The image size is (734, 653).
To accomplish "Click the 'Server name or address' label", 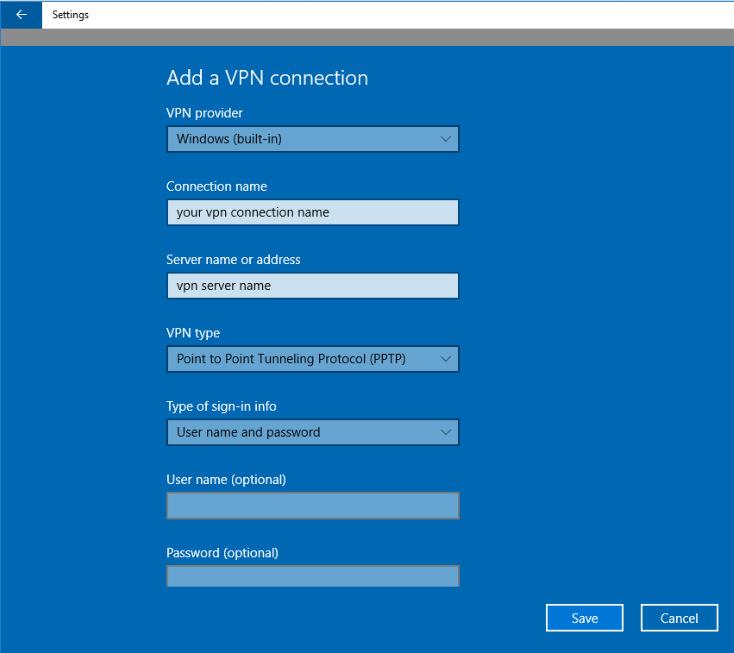I will tap(233, 259).
